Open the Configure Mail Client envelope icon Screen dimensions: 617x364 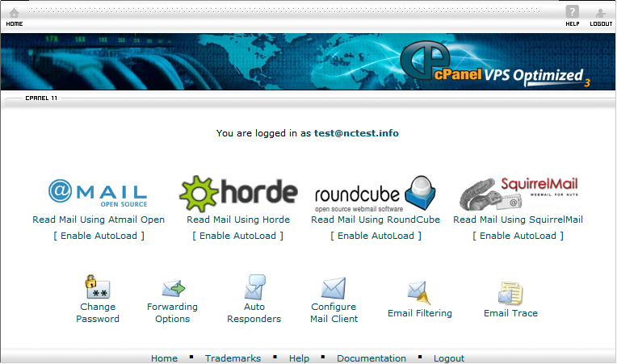(x=334, y=288)
